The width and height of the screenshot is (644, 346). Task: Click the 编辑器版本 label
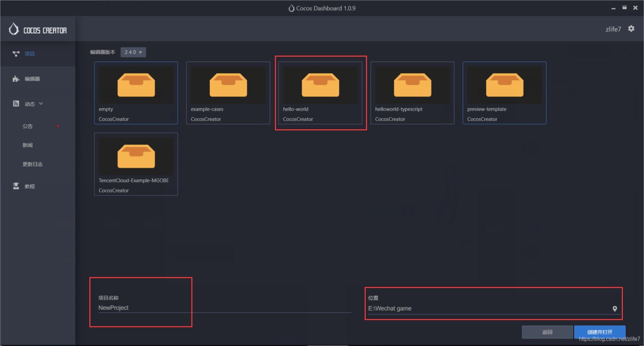point(102,52)
